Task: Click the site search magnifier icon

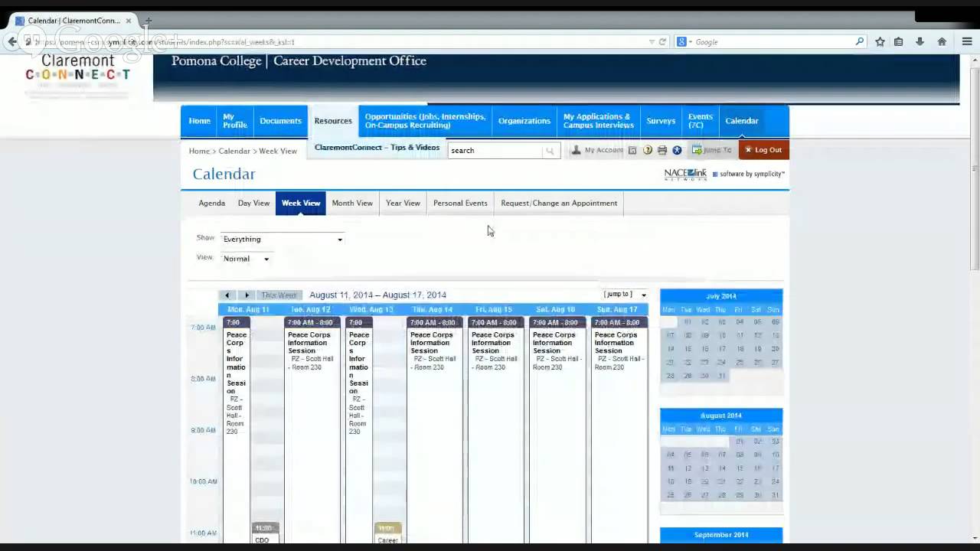Action: [x=549, y=151]
